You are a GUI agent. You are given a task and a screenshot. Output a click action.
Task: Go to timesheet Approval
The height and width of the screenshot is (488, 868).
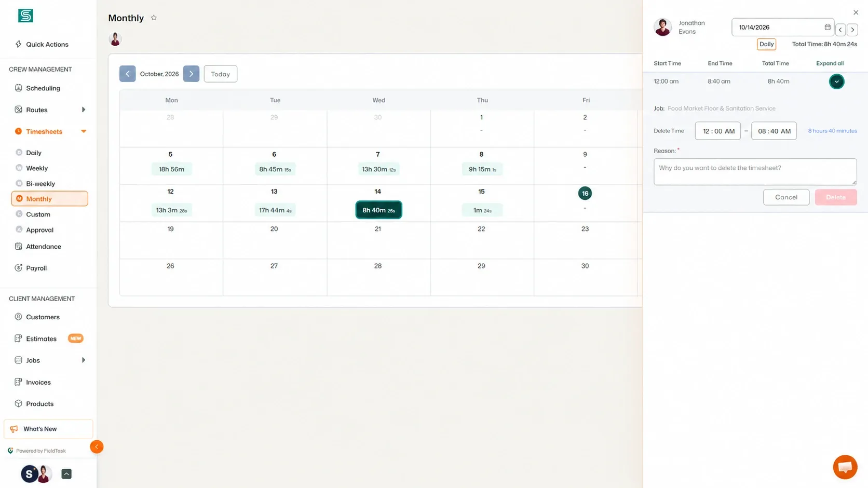pos(40,230)
